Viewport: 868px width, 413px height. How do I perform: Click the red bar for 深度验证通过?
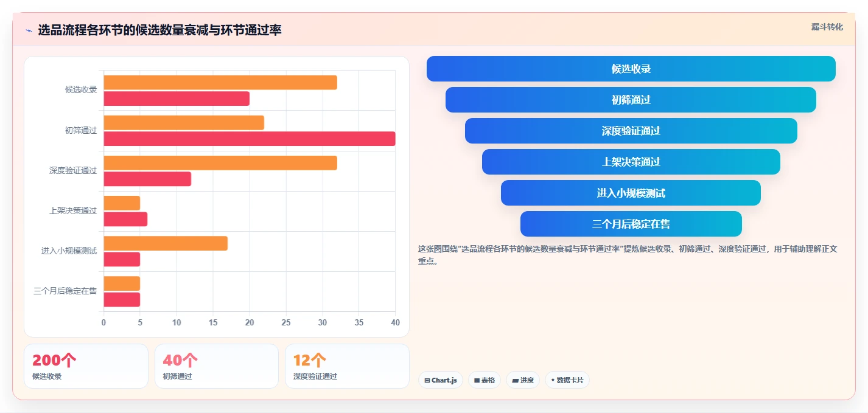click(147, 179)
